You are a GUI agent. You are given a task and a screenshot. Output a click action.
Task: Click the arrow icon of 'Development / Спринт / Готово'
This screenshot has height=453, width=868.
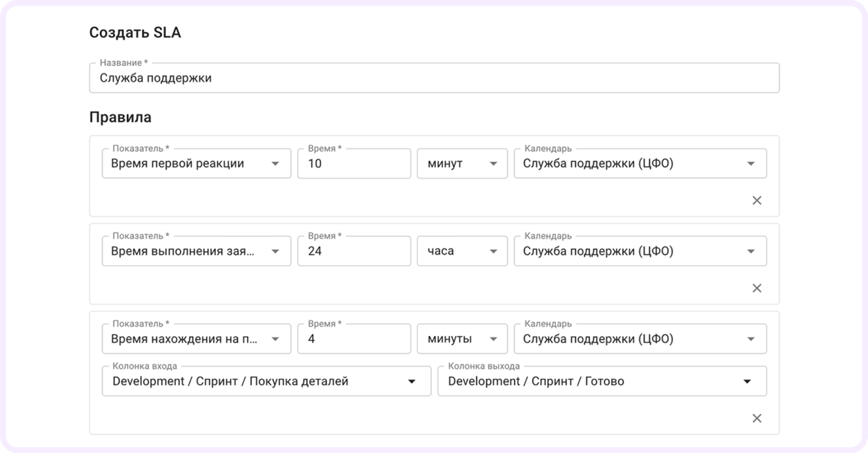(747, 382)
